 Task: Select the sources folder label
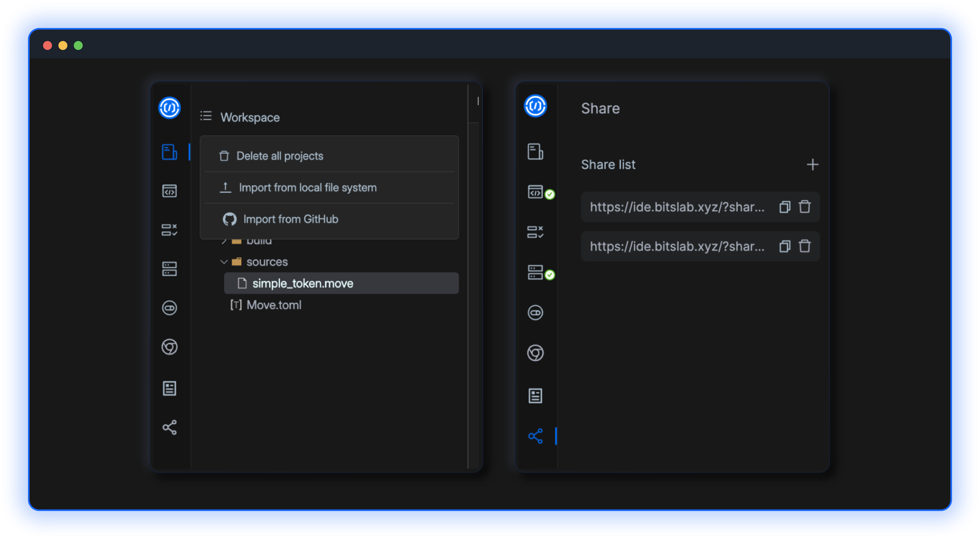point(267,262)
